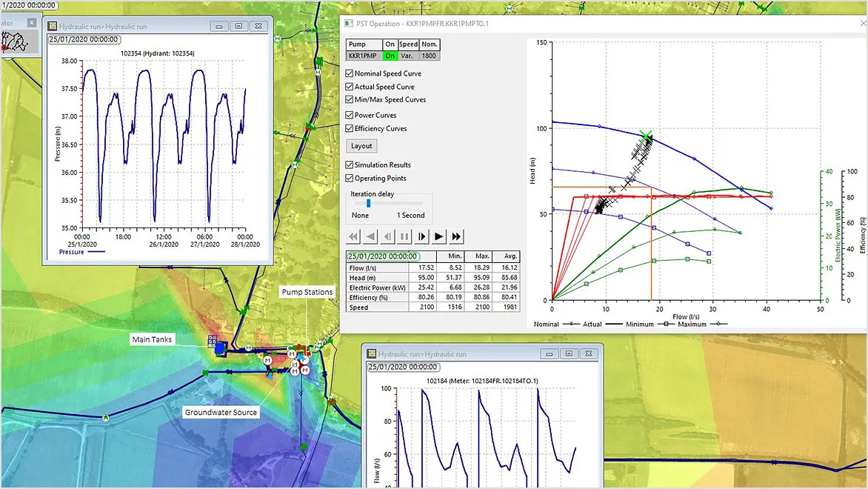The image size is (868, 489).
Task: Uncheck Simulation Results option
Action: coord(350,165)
